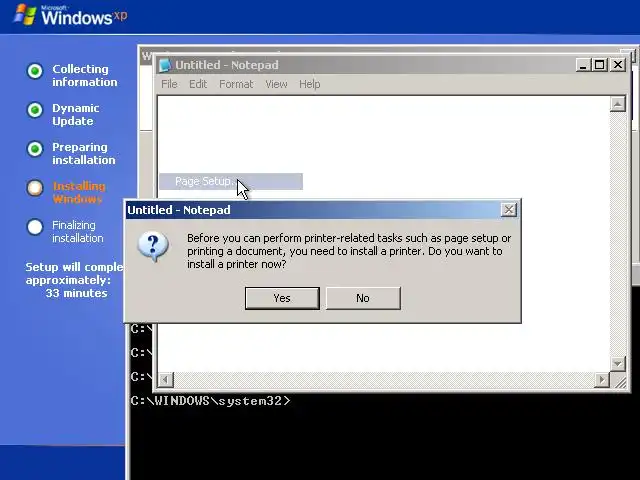The image size is (640, 480).
Task: Click Yes to install a printer
Action: tap(282, 298)
